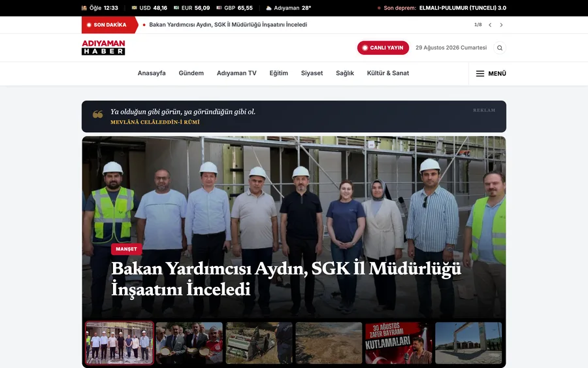
Task: Click the Mevlana quote banner
Action: [294, 116]
